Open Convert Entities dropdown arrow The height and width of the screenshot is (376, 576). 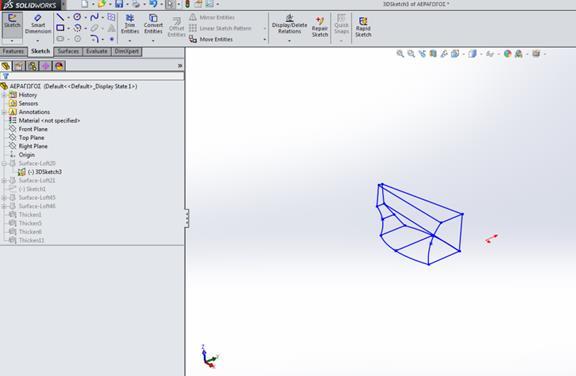(153, 40)
